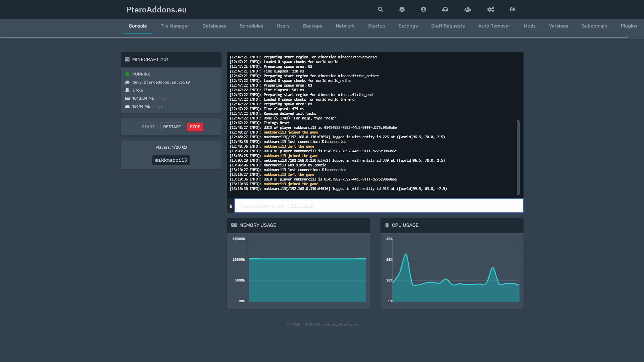
Task: Open the account profile icon
Action: pyautogui.click(x=423, y=9)
